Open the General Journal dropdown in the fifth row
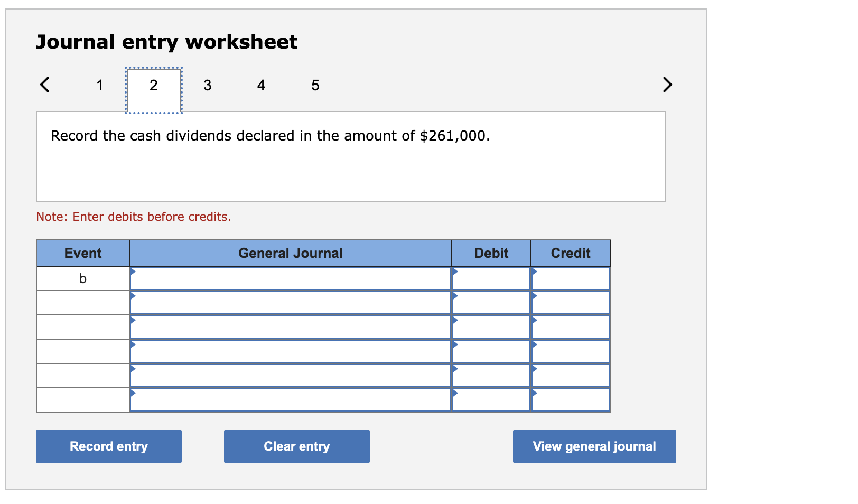 [291, 376]
